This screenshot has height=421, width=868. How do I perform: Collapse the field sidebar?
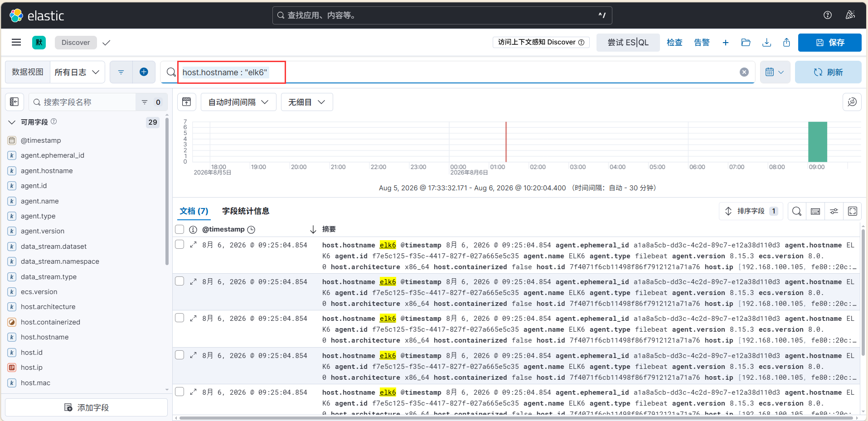point(15,102)
